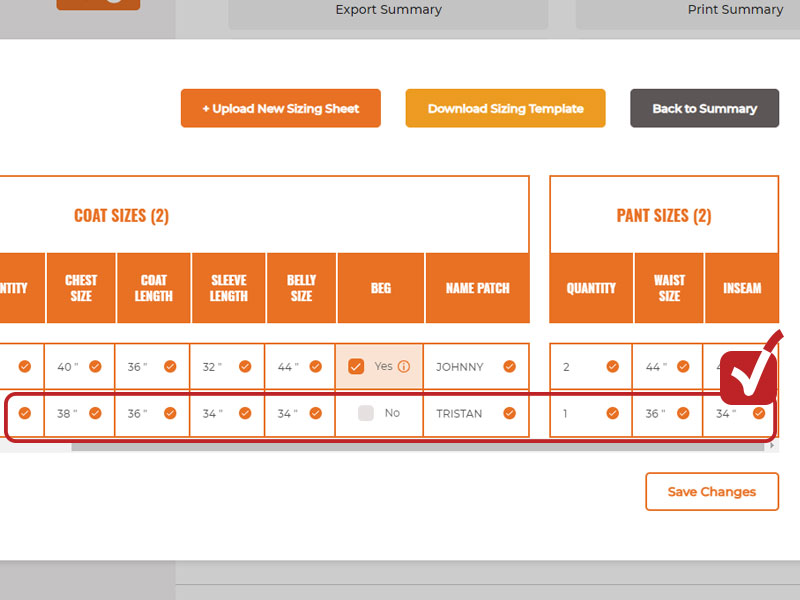Open the Print Summary tab
This screenshot has width=800, height=600.
pos(735,10)
